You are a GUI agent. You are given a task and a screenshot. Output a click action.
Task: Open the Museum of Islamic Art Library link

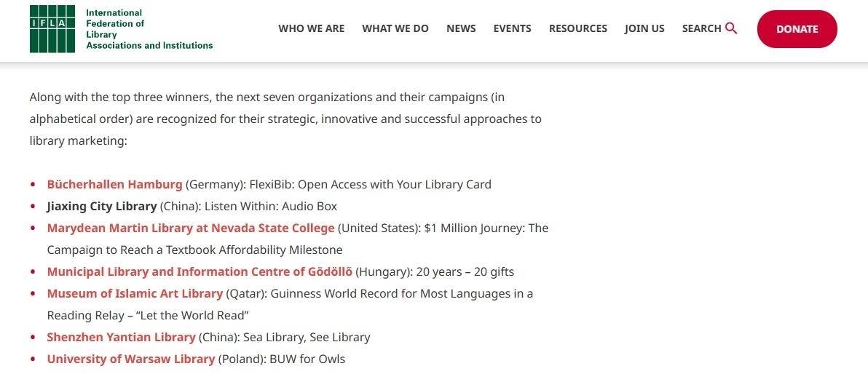135,293
